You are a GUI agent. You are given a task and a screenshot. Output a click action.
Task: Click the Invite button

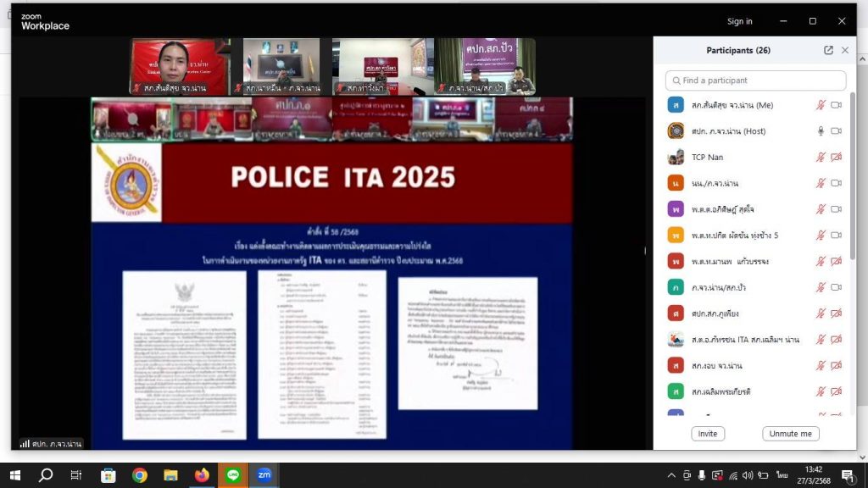tap(707, 434)
